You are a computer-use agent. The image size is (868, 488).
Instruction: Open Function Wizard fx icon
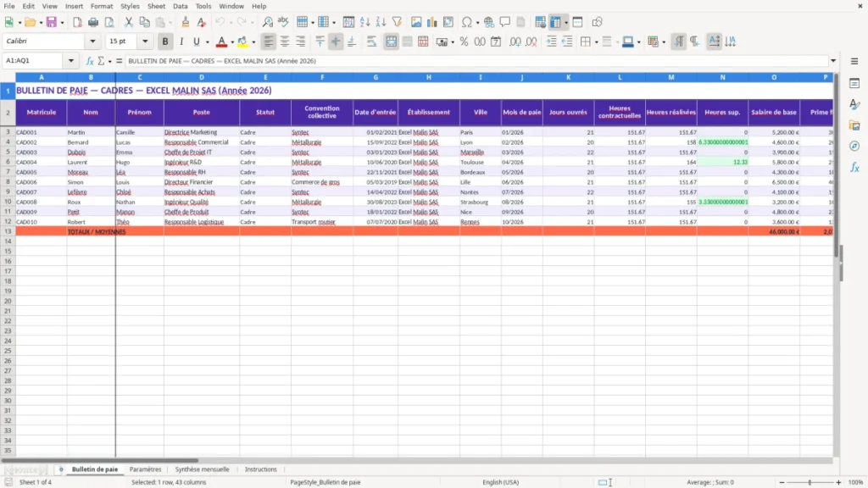point(90,61)
